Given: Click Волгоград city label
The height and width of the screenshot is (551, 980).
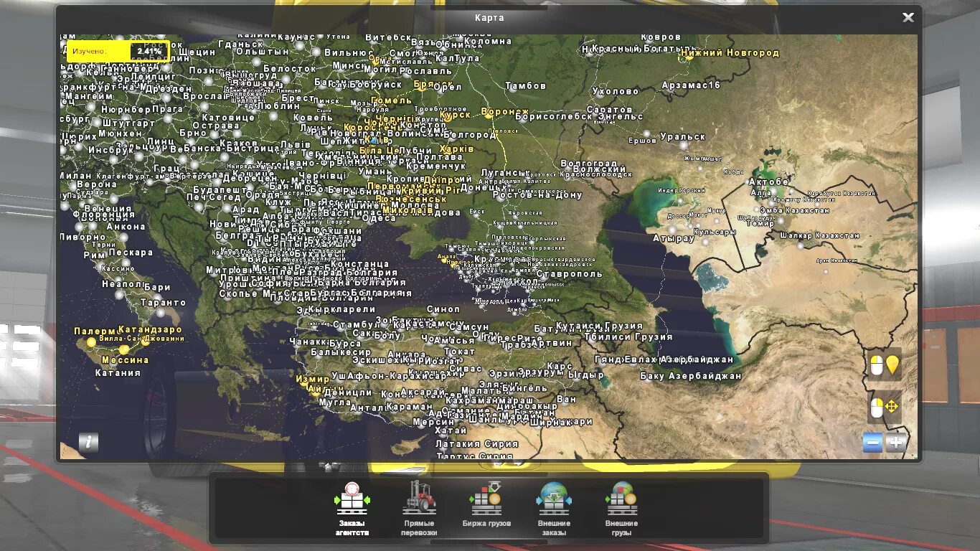Looking at the screenshot, I should click(x=589, y=164).
